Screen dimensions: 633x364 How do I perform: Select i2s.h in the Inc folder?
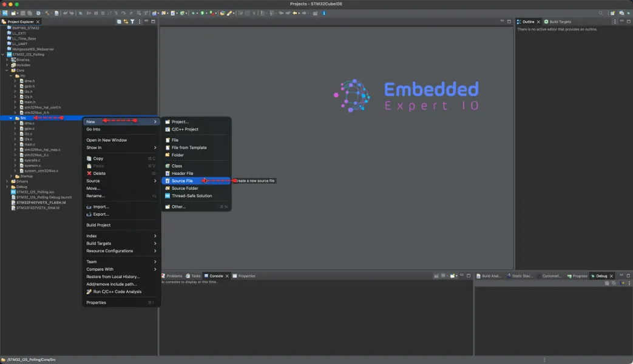29,97
